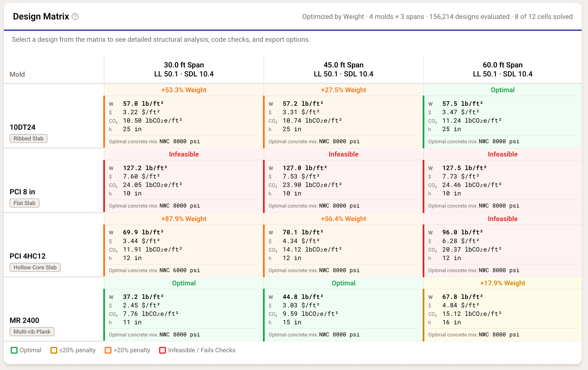Open the PCI 8 in 30.0 ft infeasible cell
The width and height of the screenshot is (588, 370).
[x=184, y=180]
